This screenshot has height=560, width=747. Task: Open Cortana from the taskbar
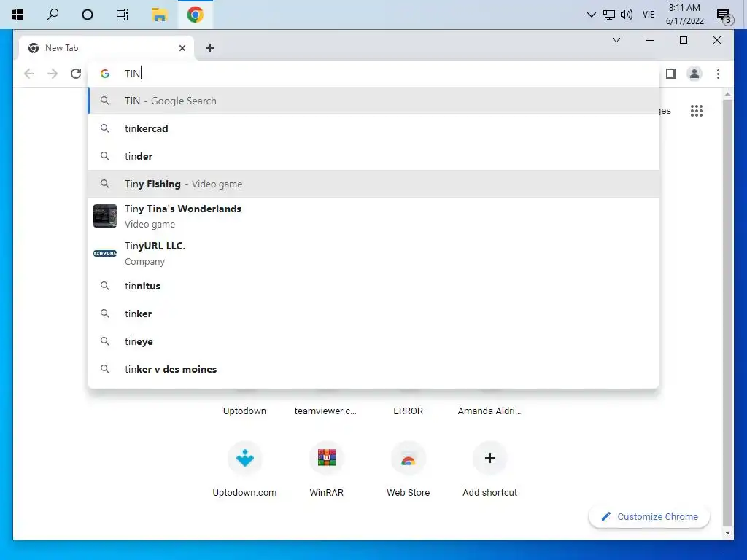click(88, 15)
